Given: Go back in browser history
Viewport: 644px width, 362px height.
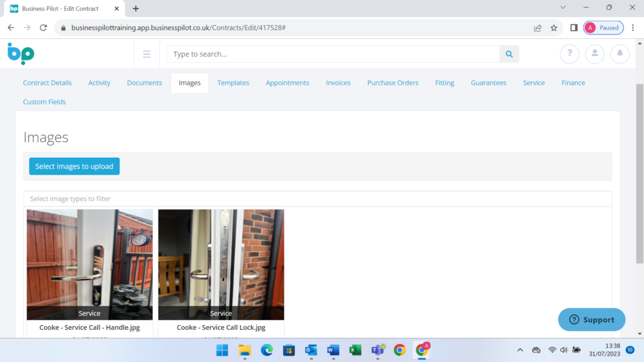Looking at the screenshot, I should (11, 28).
